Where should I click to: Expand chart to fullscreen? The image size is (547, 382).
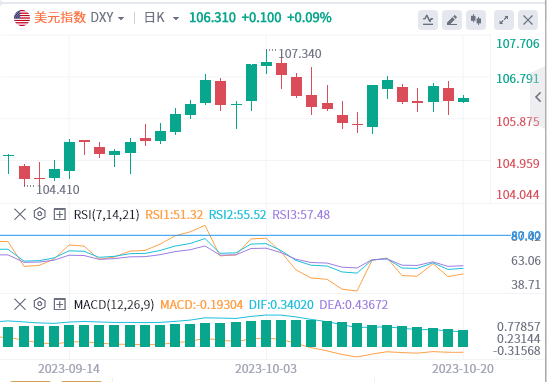coord(504,20)
